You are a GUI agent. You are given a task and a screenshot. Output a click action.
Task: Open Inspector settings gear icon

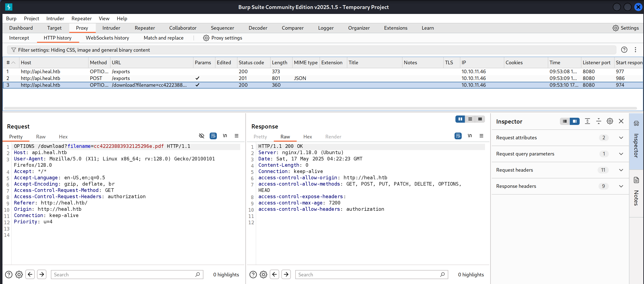coord(610,121)
